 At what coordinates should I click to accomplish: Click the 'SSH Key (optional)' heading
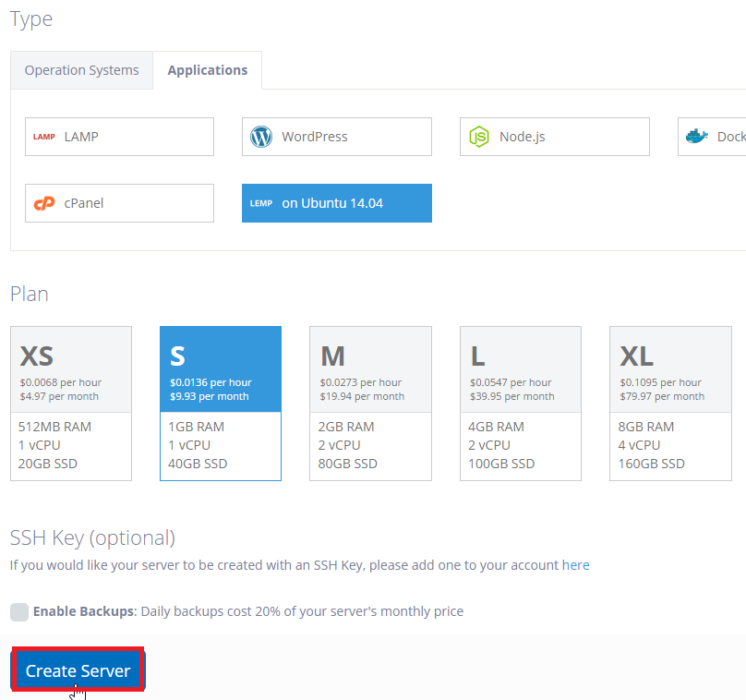92,538
